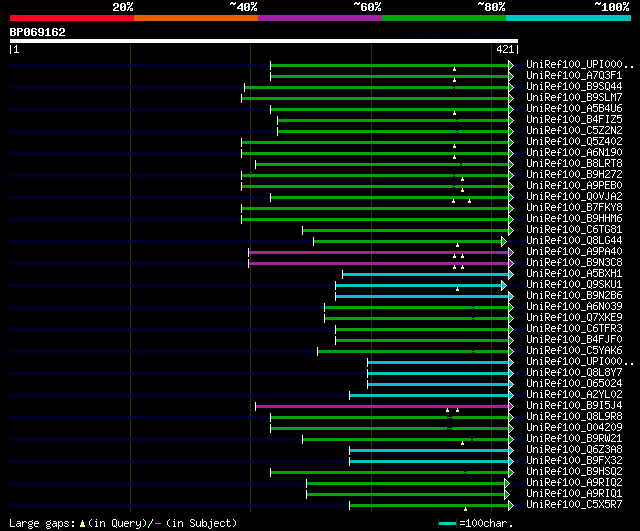Viewport: 640px width, 531px height.
Task: Select the UniRef100_A9PEB0 hit name
Action: [x=574, y=186]
